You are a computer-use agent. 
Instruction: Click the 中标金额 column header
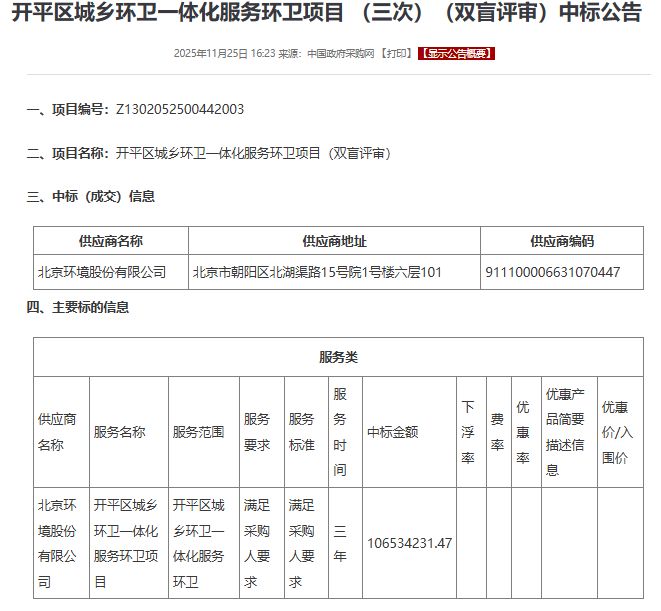point(392,432)
